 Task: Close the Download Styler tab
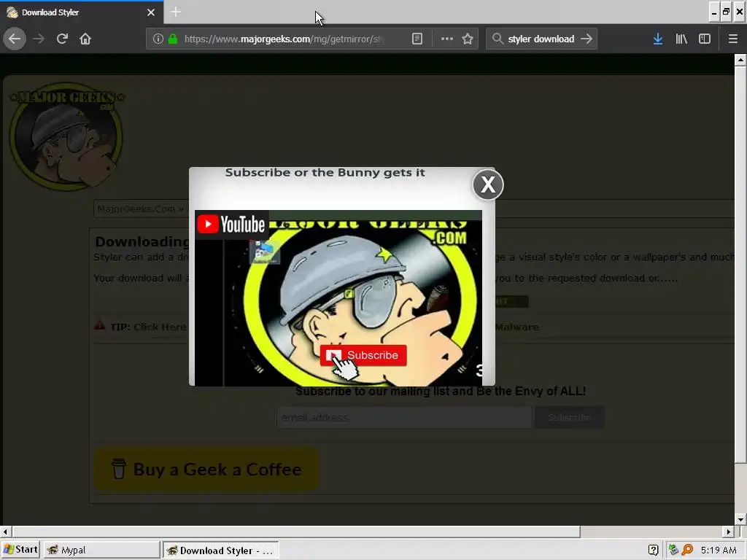click(x=151, y=12)
